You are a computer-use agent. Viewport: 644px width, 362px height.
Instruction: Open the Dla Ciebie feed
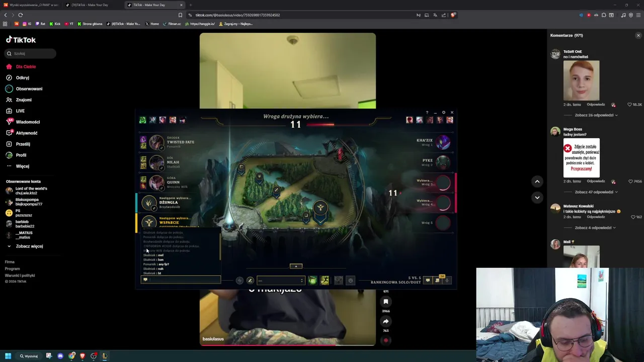tap(21, 66)
